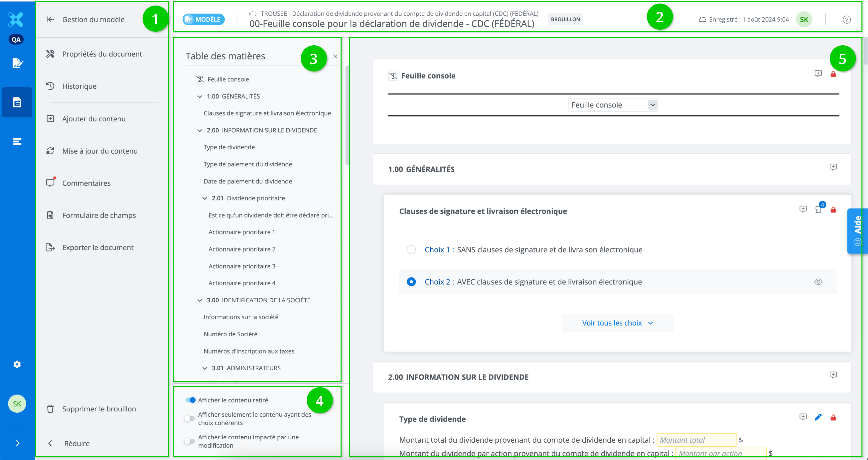Viewport: 868px width, 460px height.
Task: Open the Commentaires menu item
Action: point(86,183)
